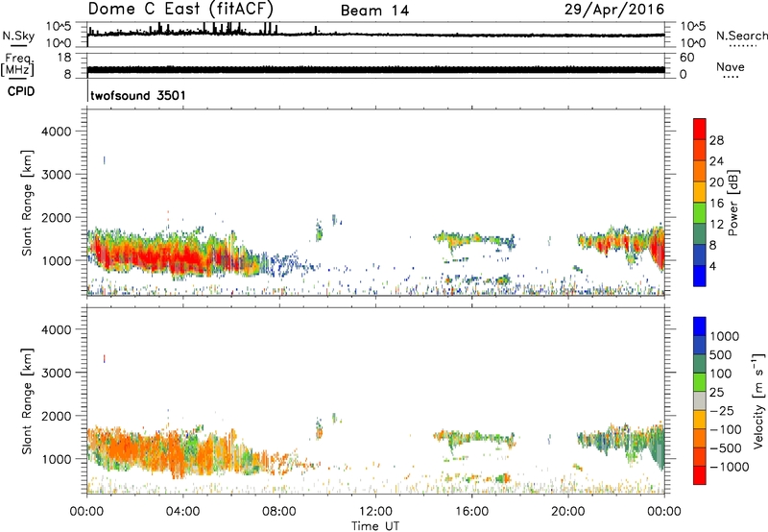Click the '60' label on Nave axis
Image resolution: width=768 pixels, height=532 pixels.
click(x=686, y=58)
